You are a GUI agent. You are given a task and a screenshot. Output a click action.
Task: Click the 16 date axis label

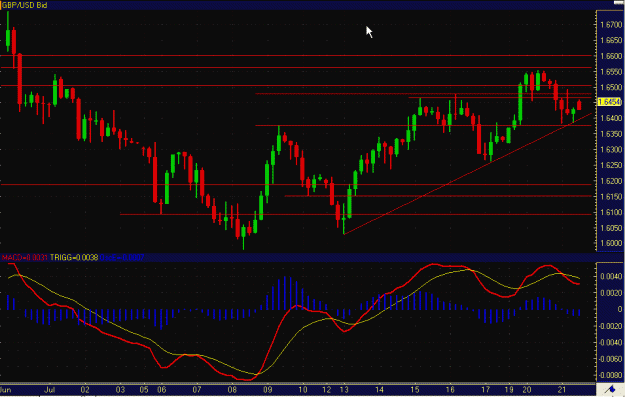[x=450, y=389]
